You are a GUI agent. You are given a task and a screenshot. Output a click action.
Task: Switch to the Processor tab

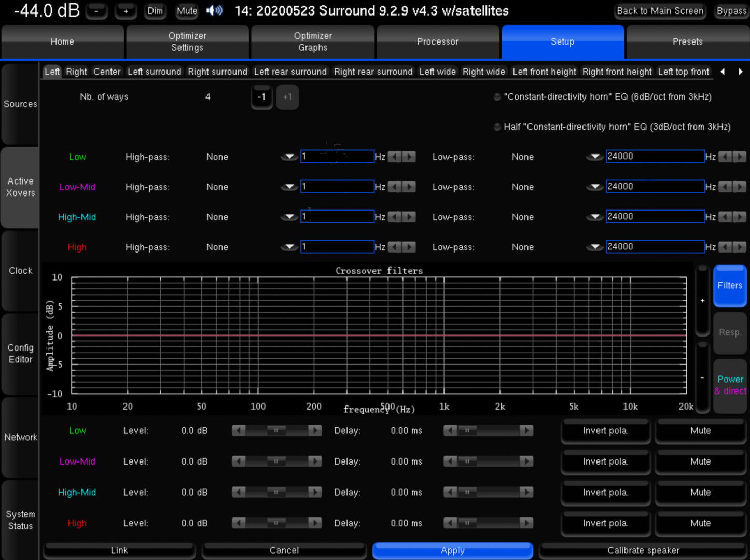(x=438, y=41)
